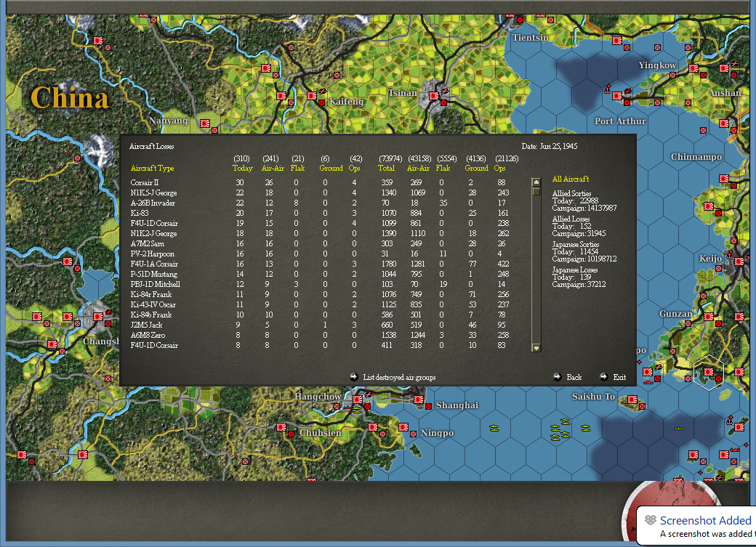756x547 pixels.
Task: Click the Back arrow icon
Action: click(558, 377)
